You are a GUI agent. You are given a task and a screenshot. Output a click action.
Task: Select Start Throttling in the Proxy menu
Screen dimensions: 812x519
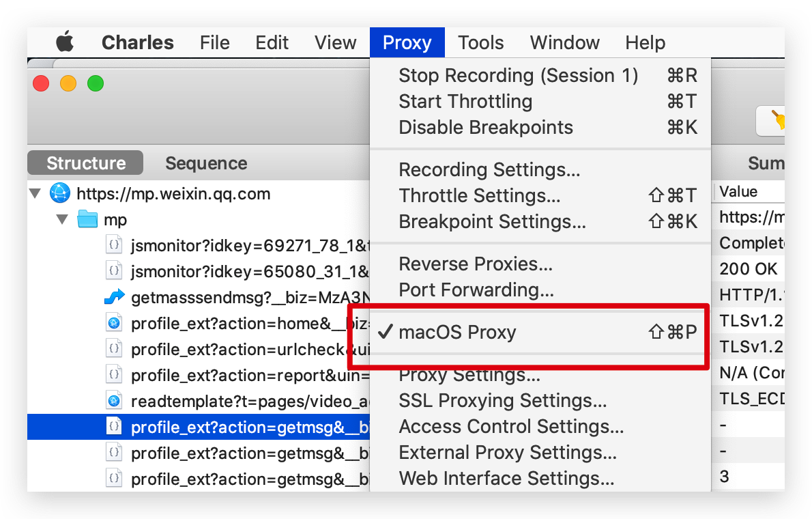tap(465, 102)
